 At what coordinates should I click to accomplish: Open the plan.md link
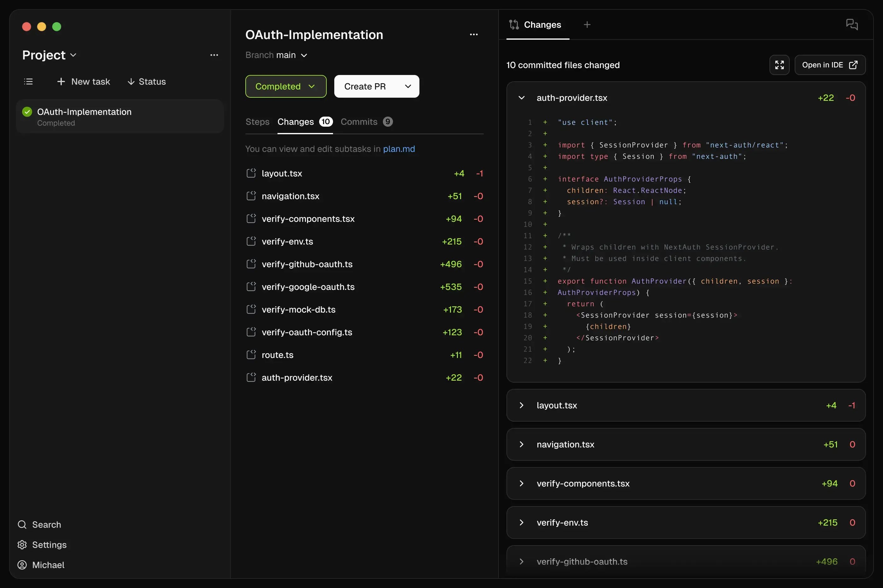click(x=399, y=149)
